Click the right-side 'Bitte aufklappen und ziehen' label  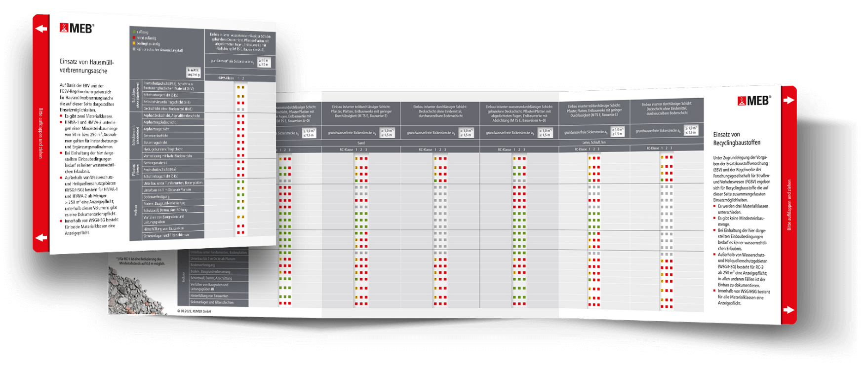[x=789, y=205]
